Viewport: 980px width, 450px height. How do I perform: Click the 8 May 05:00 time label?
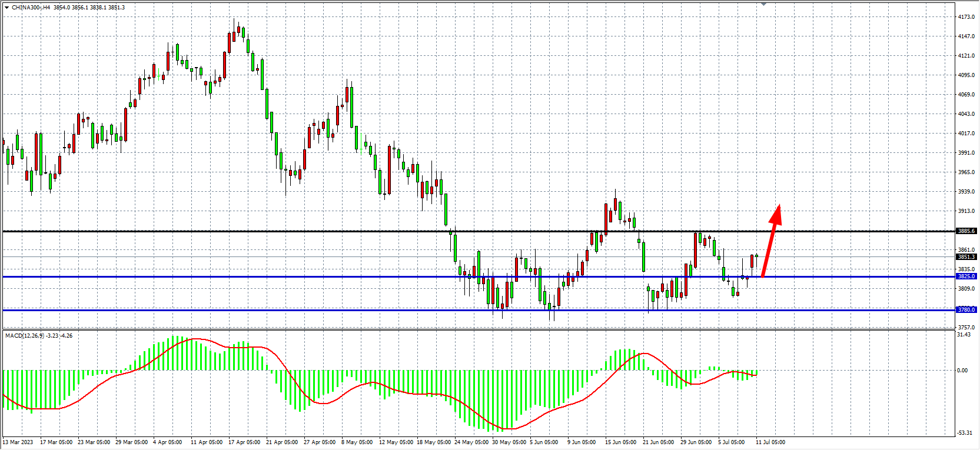click(357, 442)
